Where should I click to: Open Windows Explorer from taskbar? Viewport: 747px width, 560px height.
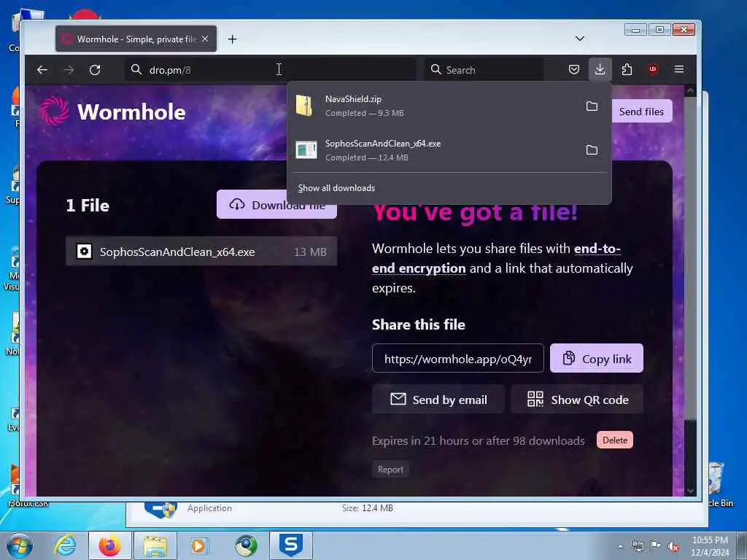tap(155, 546)
